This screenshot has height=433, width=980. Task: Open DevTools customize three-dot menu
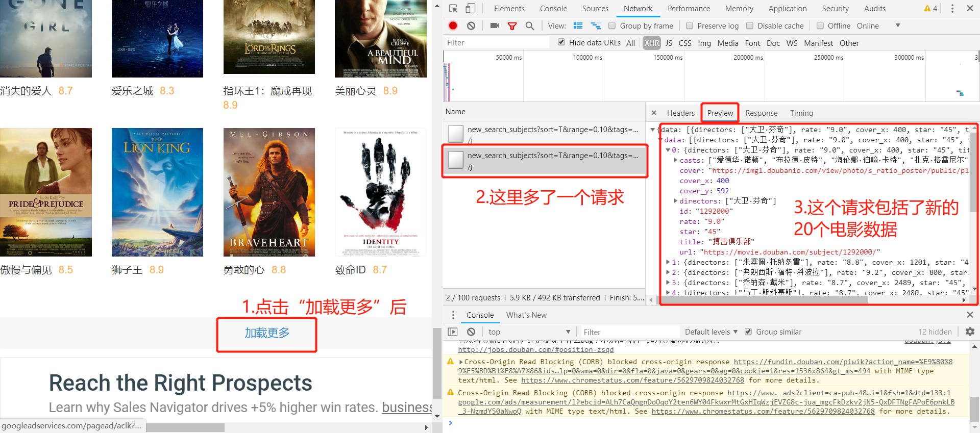(x=952, y=8)
